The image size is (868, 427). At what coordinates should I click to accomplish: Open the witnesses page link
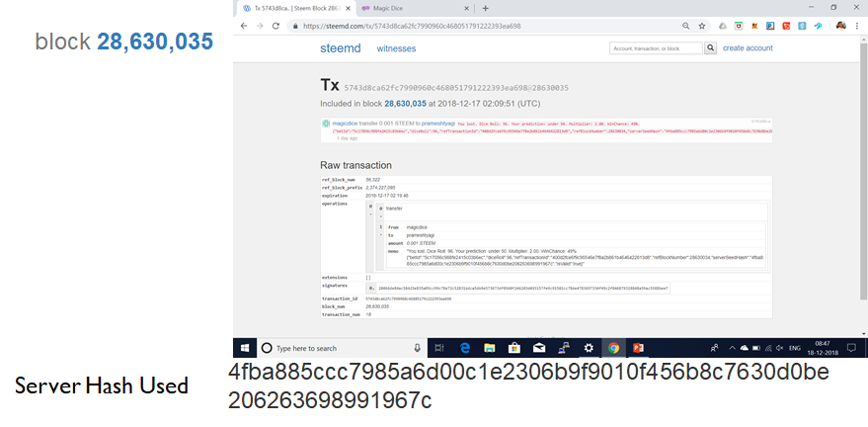point(396,48)
